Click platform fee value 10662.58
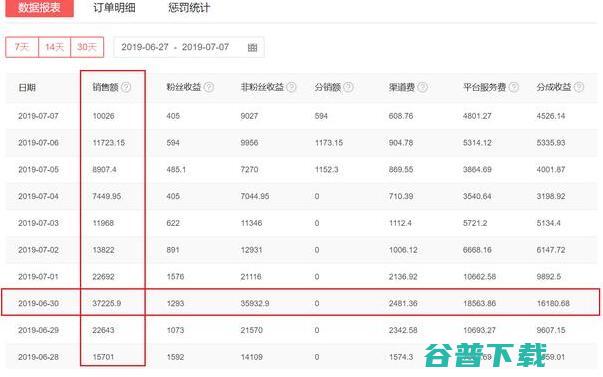This screenshot has width=603, height=377. coord(480,277)
